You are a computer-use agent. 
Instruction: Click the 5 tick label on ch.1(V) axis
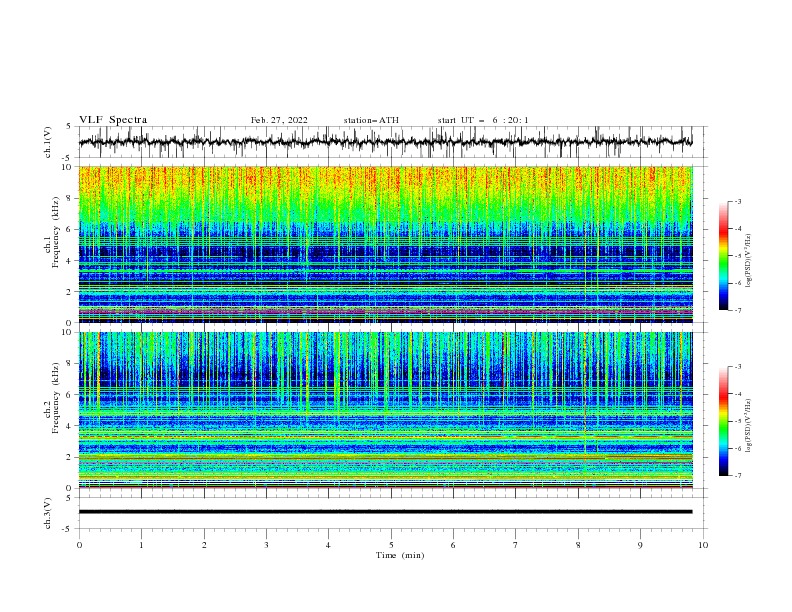tap(70, 127)
